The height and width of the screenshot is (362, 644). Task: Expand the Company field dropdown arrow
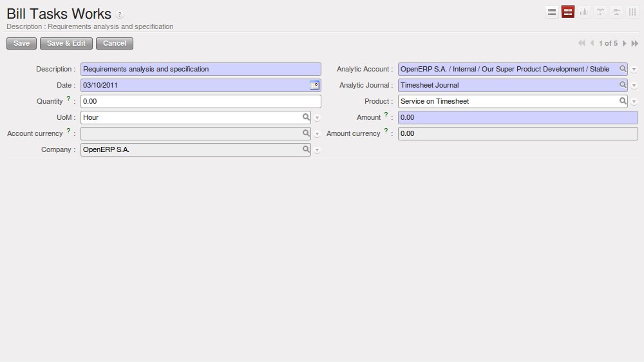coord(317,150)
